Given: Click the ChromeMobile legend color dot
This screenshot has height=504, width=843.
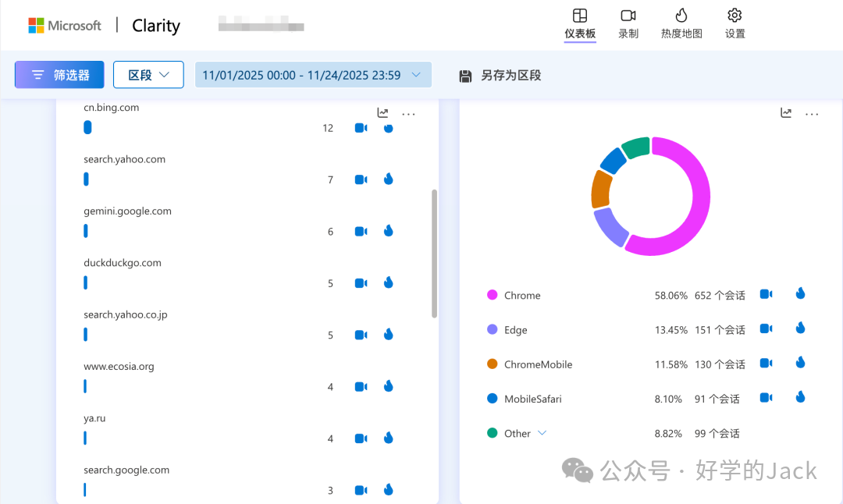Looking at the screenshot, I should point(492,364).
